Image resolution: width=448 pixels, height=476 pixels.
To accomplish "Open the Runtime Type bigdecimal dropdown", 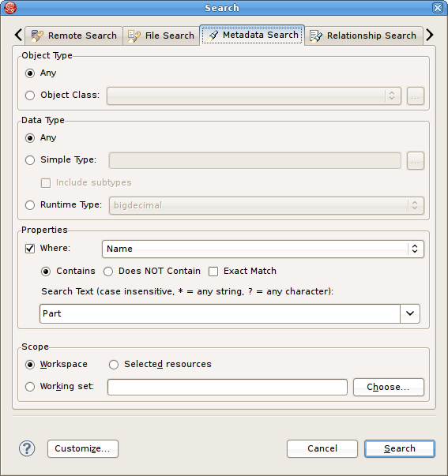I will (266, 205).
